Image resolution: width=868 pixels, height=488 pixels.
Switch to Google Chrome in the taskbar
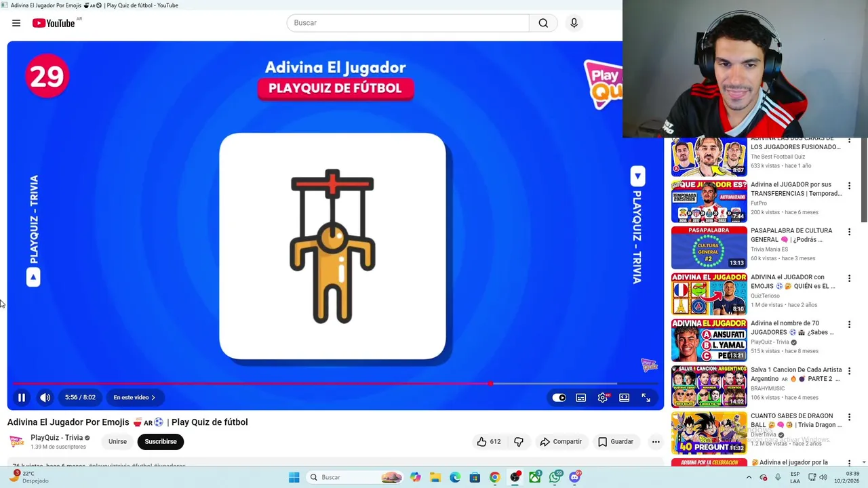[x=495, y=478]
